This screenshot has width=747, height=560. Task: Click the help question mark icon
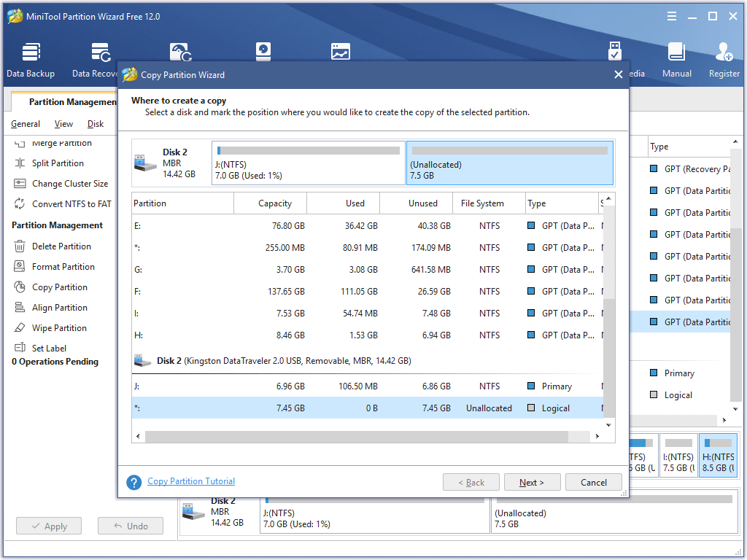coord(134,483)
